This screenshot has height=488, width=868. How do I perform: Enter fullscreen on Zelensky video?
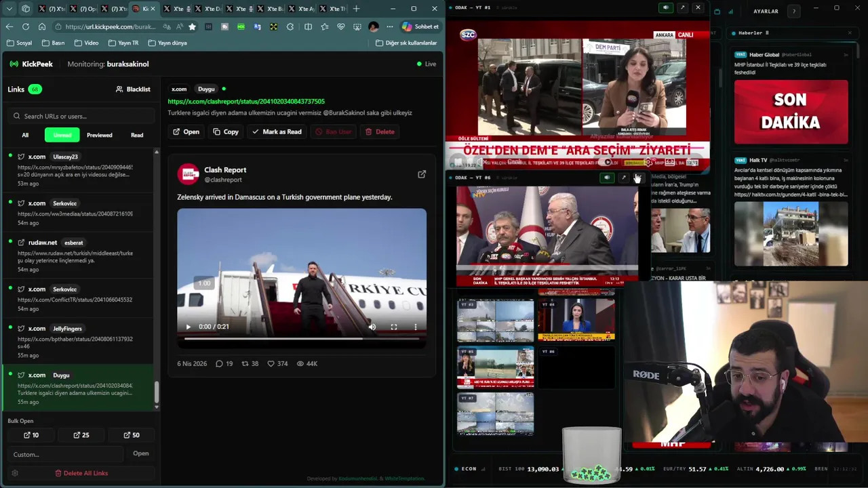tap(394, 327)
